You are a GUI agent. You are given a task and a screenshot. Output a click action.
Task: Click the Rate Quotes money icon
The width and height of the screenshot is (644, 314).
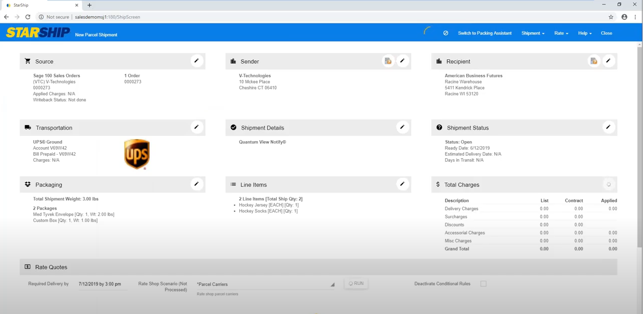(x=28, y=267)
